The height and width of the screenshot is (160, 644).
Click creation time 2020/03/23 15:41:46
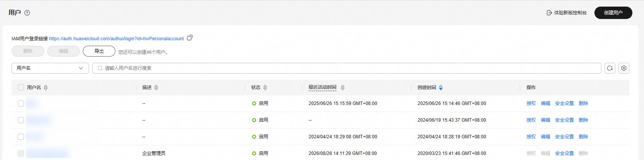[452, 153]
